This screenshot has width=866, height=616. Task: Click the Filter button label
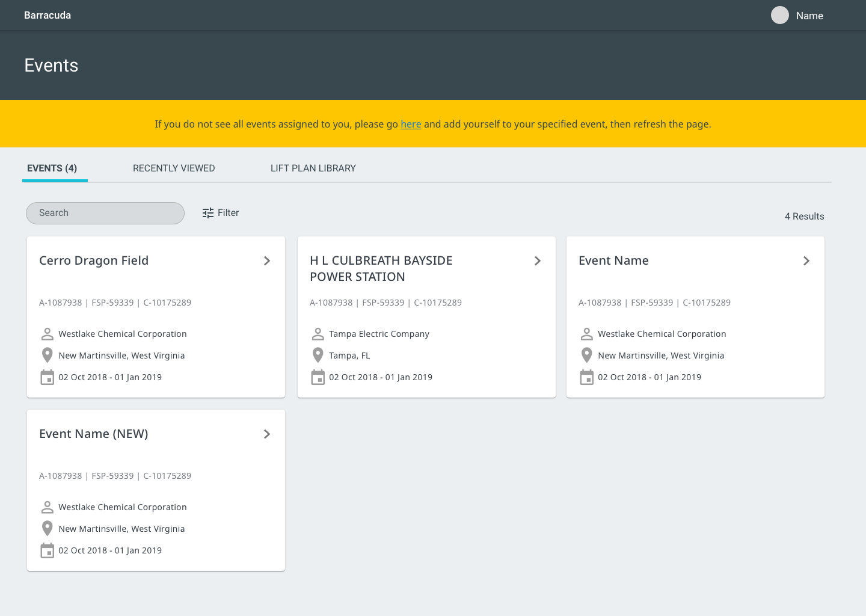228,213
